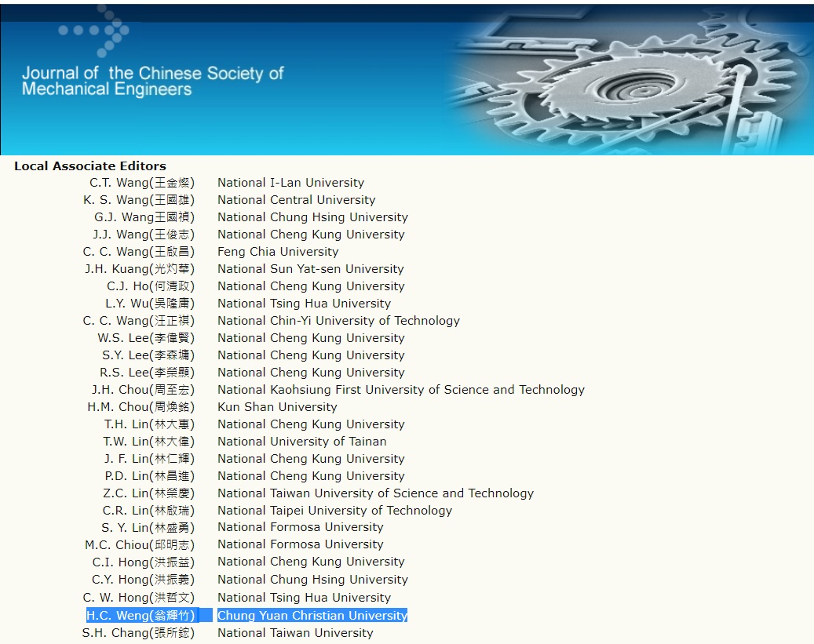Click Kun Shan University
This screenshot has height=644, width=814.
[x=277, y=407]
